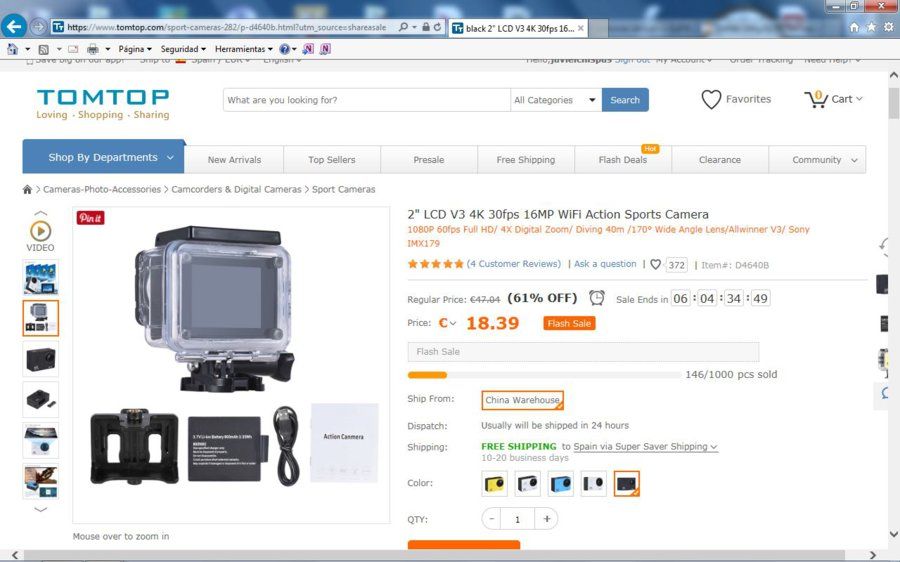Screen dimensions: 900x562
Task: Open Presale navigation tab
Action: pyautogui.click(x=429, y=160)
